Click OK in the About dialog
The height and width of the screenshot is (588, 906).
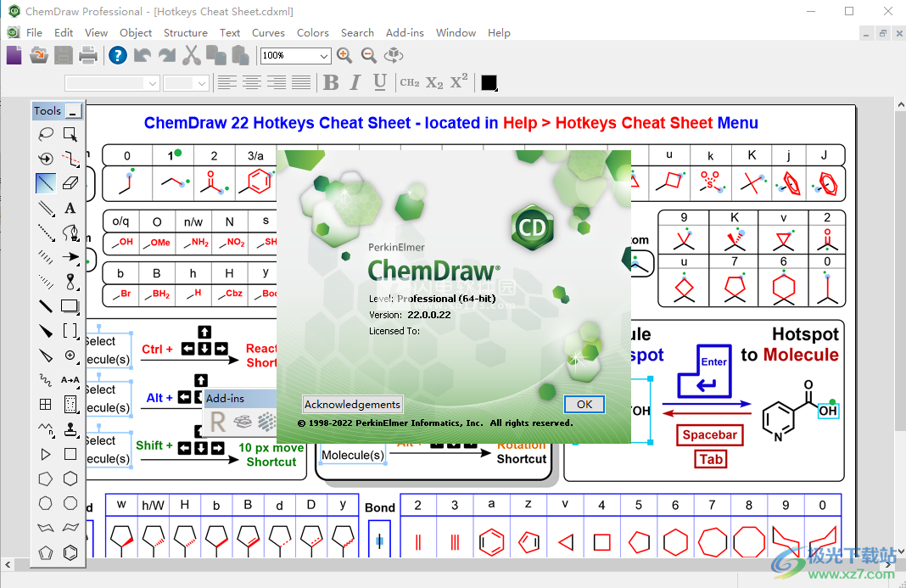[x=584, y=404]
